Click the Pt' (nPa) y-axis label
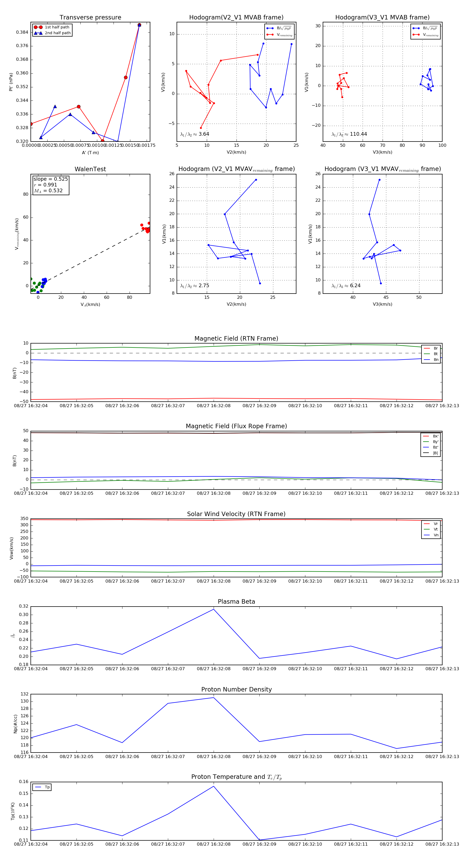The width and height of the screenshot is (473, 868). click(x=11, y=82)
